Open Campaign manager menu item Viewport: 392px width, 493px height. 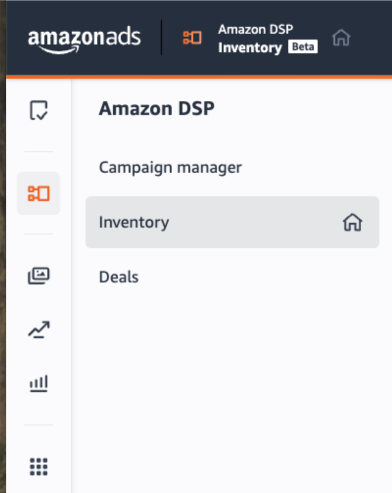point(170,167)
